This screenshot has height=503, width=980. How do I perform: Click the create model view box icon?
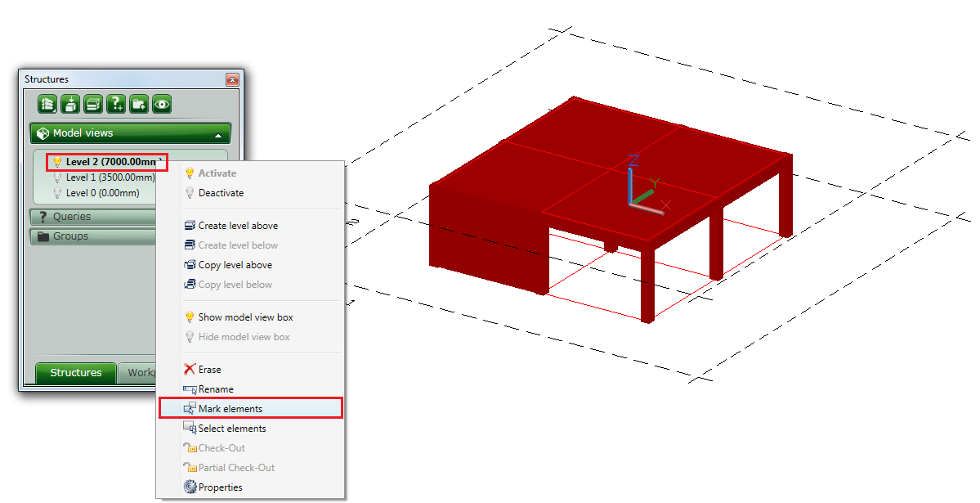[x=70, y=104]
